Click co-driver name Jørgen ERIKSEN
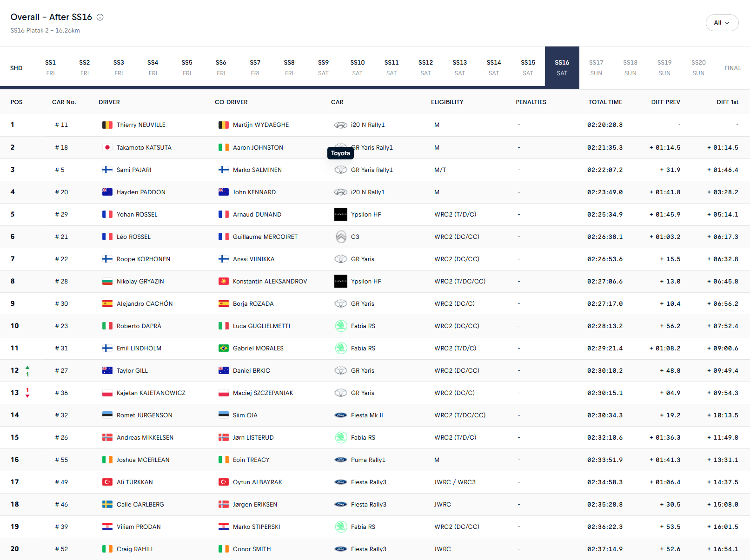Viewport: 750px width, 560px height. point(255,504)
